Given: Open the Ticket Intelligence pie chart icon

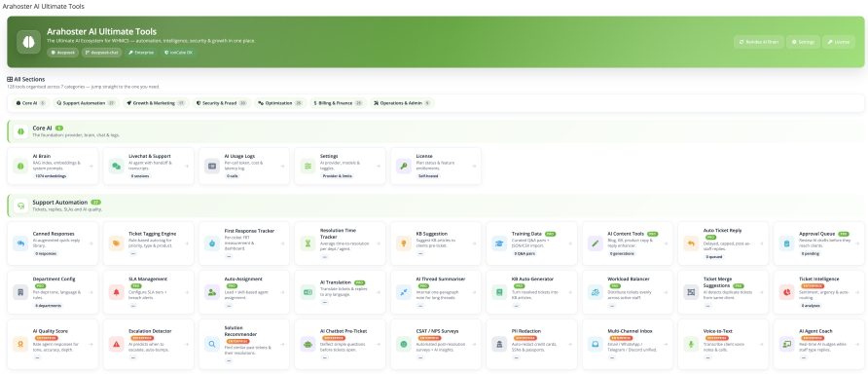Looking at the screenshot, I should (x=787, y=292).
